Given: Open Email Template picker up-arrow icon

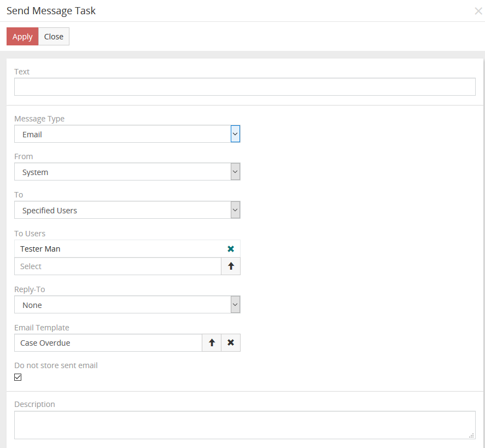Looking at the screenshot, I should click(x=212, y=343).
